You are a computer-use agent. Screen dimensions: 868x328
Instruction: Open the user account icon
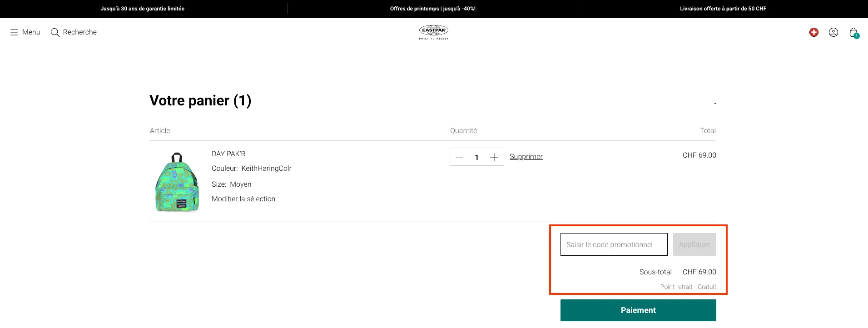[x=833, y=32]
